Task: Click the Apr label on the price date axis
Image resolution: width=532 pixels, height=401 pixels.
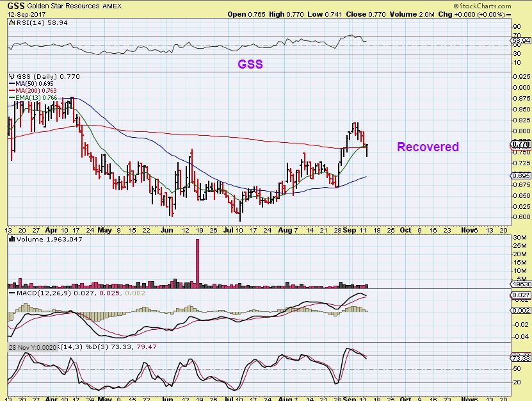Action: coord(51,230)
